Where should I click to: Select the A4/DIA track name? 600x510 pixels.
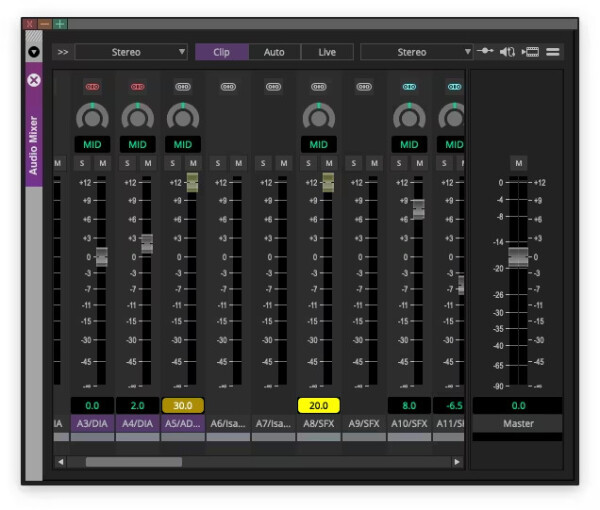tap(137, 424)
